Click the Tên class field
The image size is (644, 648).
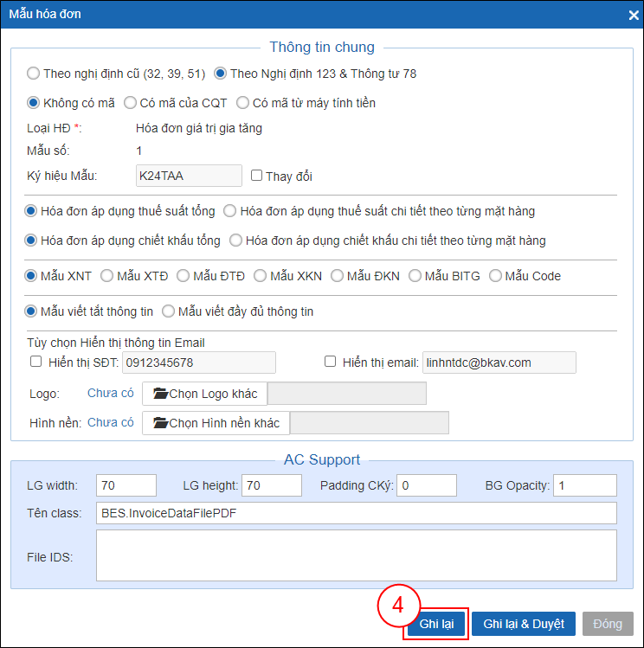point(357,513)
